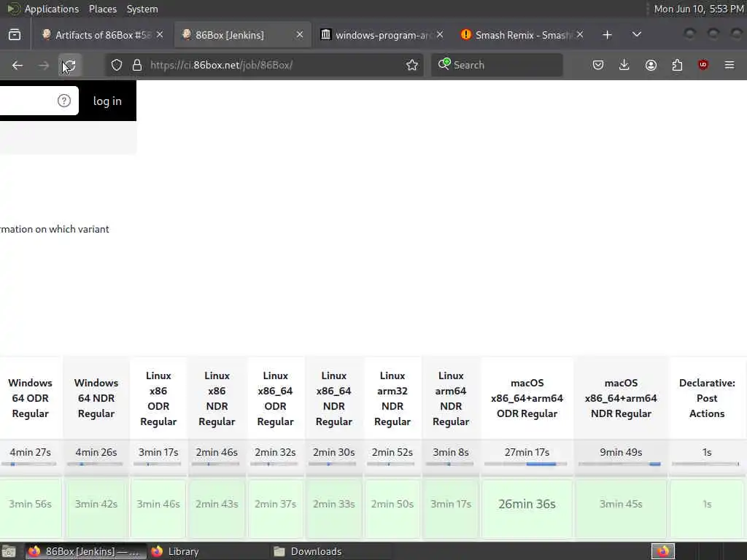
Task: Click Declarative: Post Actions stage header
Action: (707, 398)
